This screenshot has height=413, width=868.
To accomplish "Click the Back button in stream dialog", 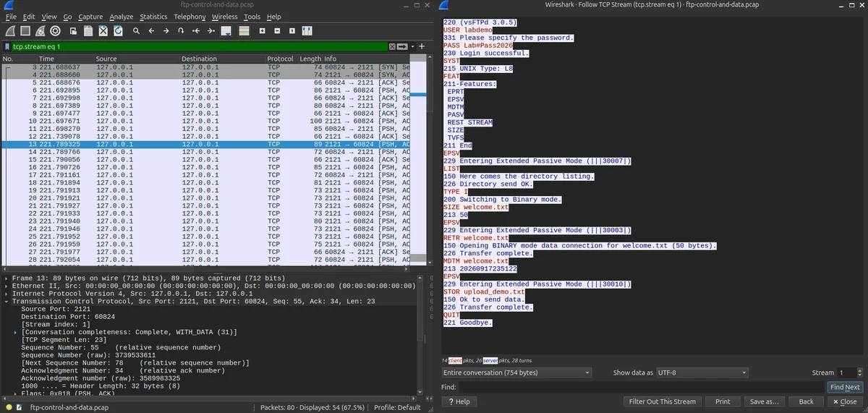I will coord(806,401).
